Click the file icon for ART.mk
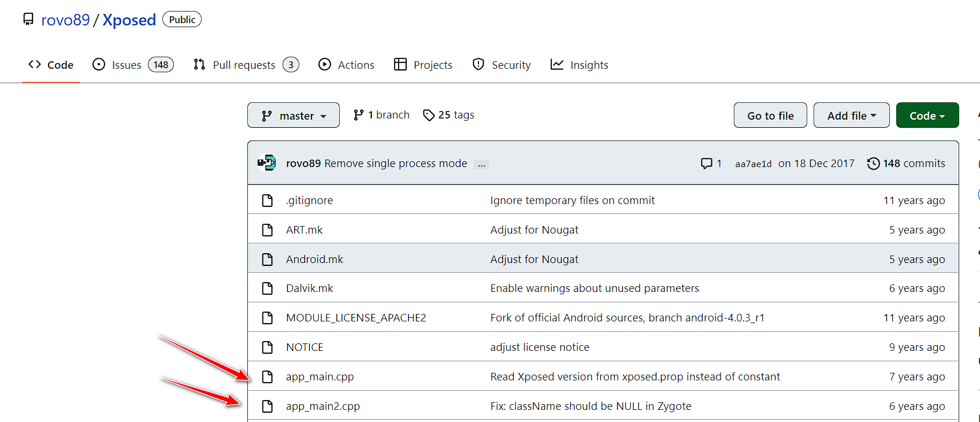The height and width of the screenshot is (422, 980). (268, 230)
